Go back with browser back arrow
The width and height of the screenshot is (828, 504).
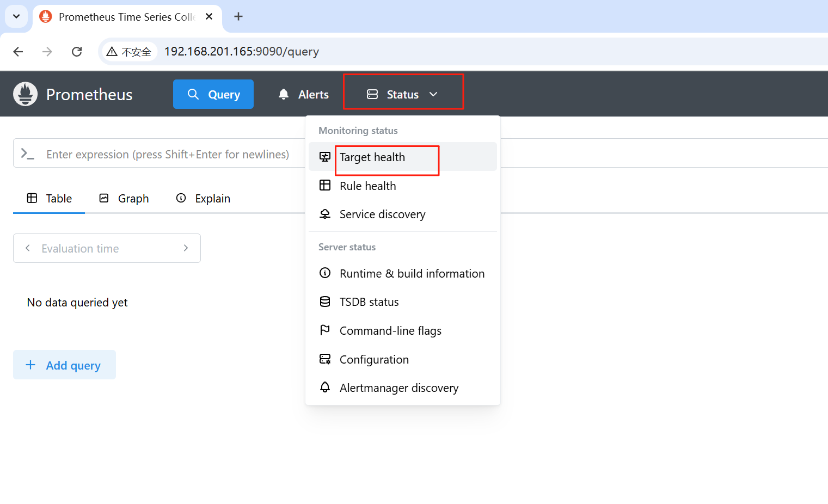[18, 52]
